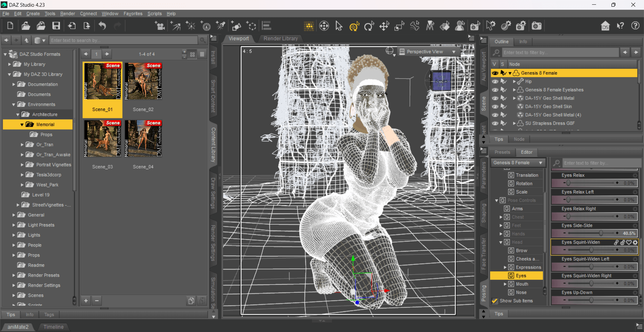644x332 pixels.
Task: Select the Translate tool
Action: point(384,26)
